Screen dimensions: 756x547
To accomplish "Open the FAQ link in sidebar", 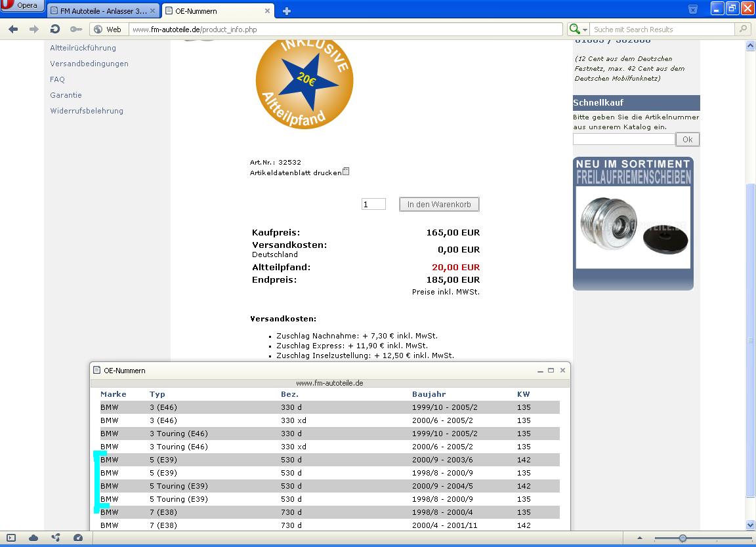I will tap(57, 79).
